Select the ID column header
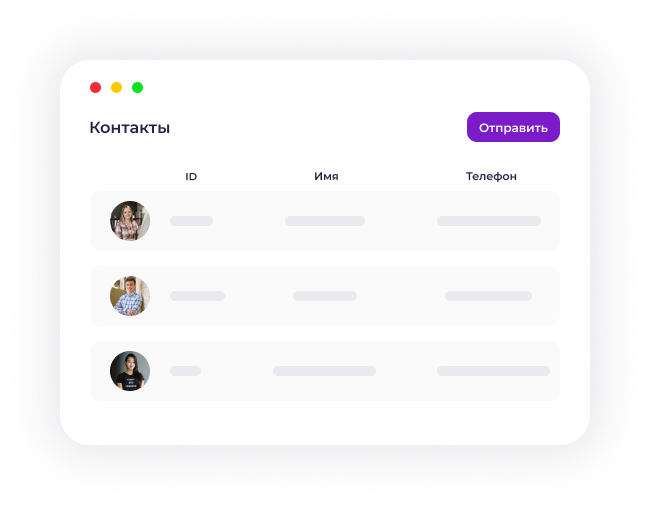 point(191,176)
